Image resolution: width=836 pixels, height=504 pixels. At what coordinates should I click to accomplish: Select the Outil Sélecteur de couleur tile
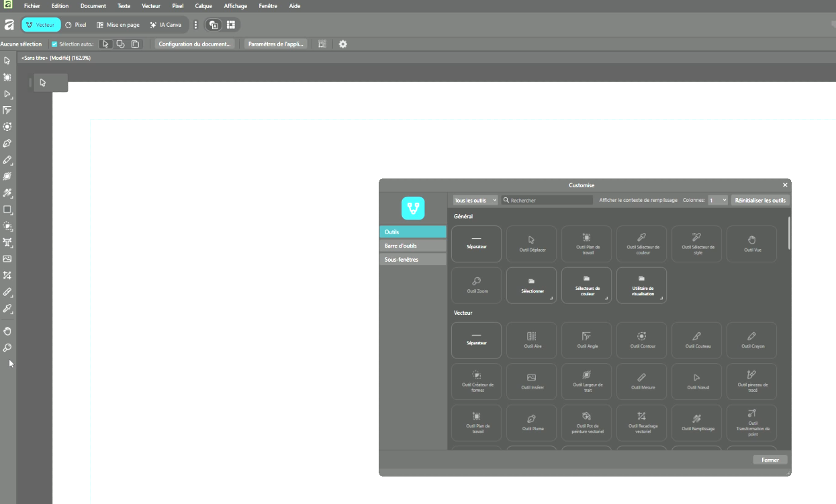641,244
